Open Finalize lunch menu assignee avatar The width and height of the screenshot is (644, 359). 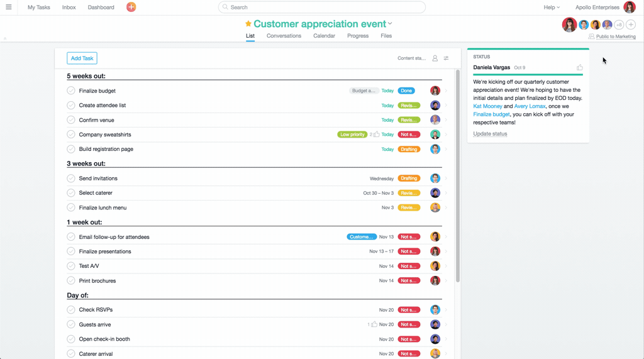point(435,207)
